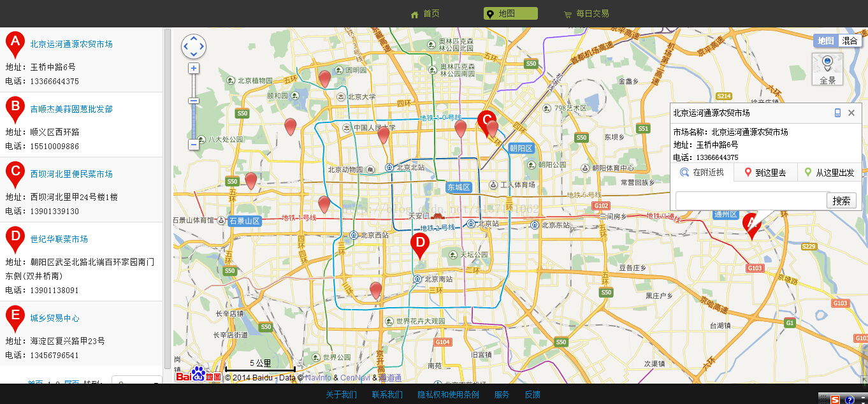Click 道道通 link in map copyright

point(390,378)
